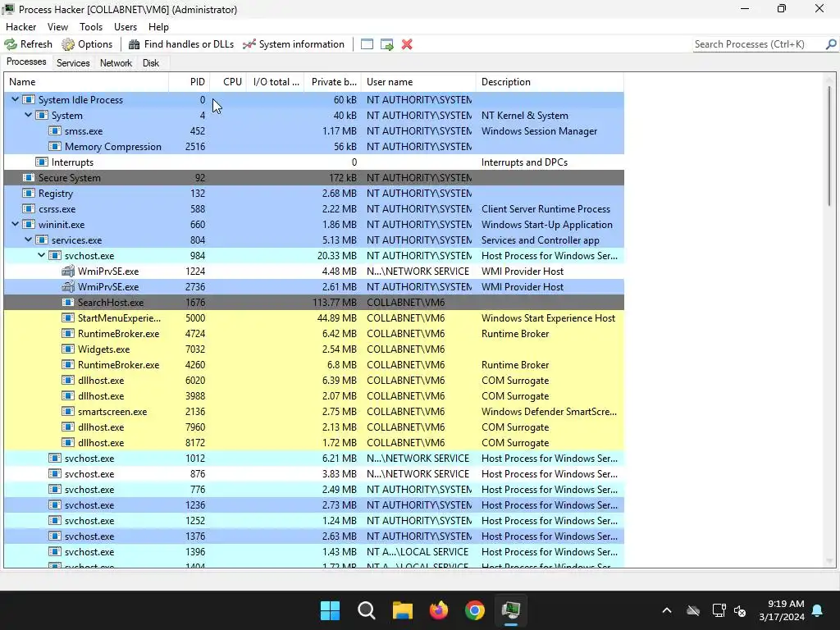The image size is (840, 630).
Task: Select dllhost.exe with PID 3988
Action: coord(314,396)
